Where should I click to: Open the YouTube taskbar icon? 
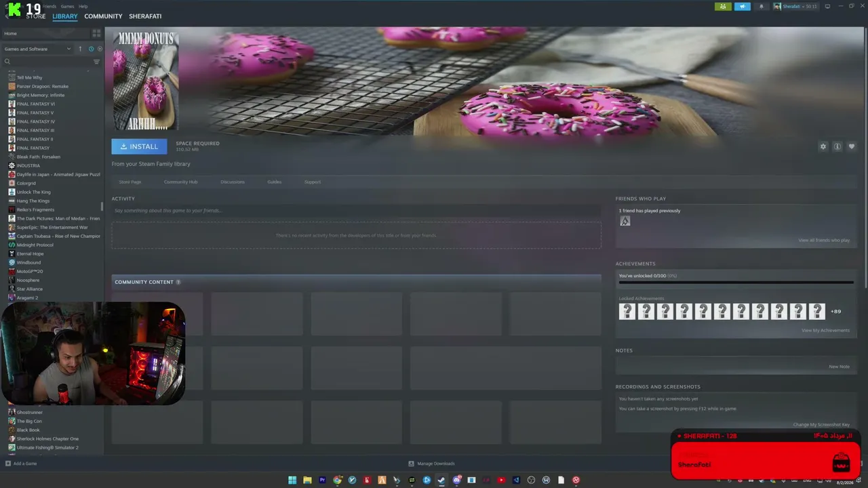(501, 480)
